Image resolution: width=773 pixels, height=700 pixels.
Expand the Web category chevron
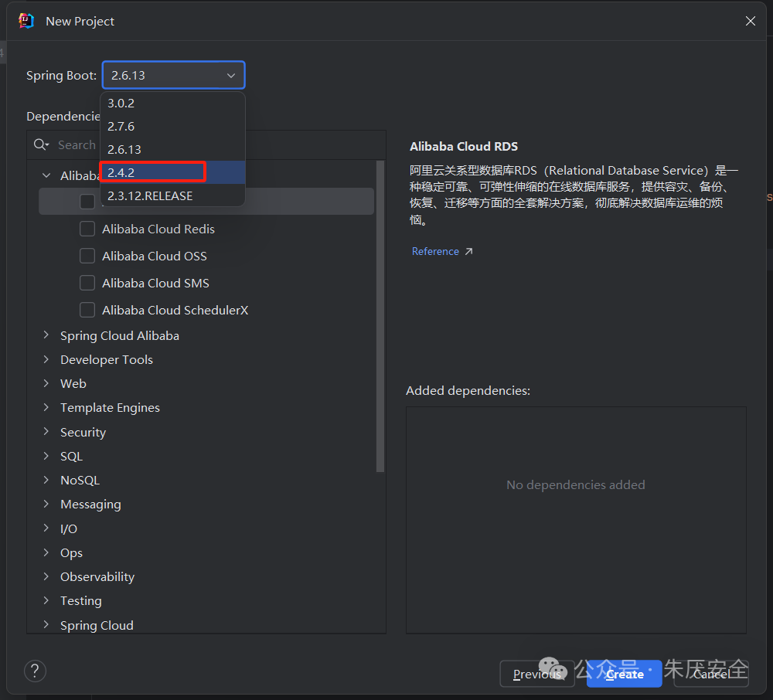click(46, 383)
